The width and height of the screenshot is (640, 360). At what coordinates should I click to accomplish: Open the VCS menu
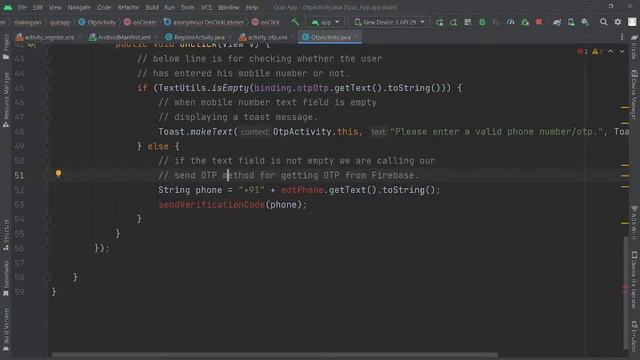pos(206,7)
